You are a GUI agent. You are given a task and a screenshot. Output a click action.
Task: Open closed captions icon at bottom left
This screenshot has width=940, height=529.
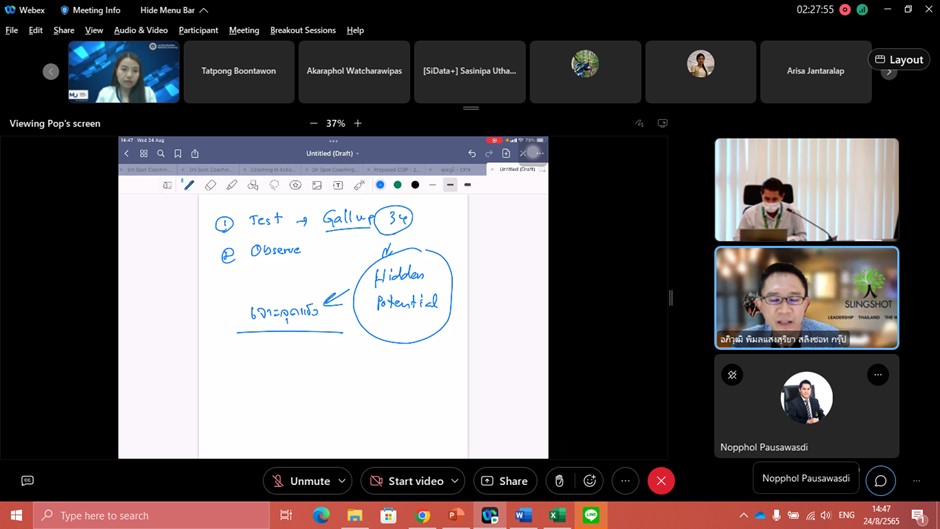click(x=27, y=481)
